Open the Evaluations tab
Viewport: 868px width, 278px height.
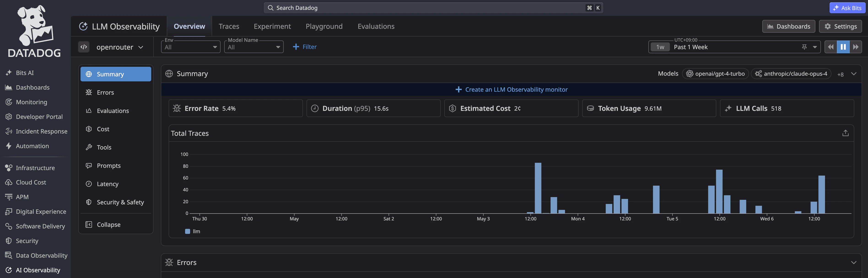(376, 26)
